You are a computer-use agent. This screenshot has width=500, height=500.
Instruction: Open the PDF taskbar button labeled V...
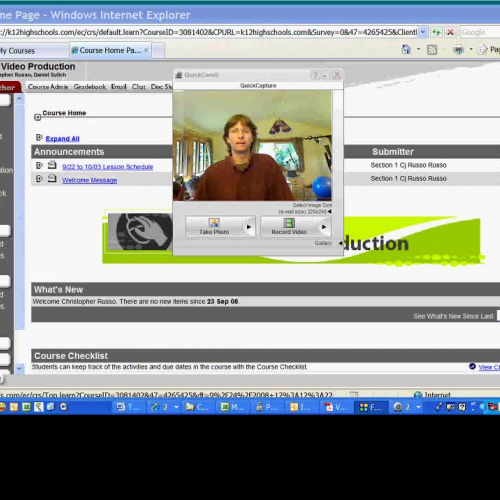point(337,407)
